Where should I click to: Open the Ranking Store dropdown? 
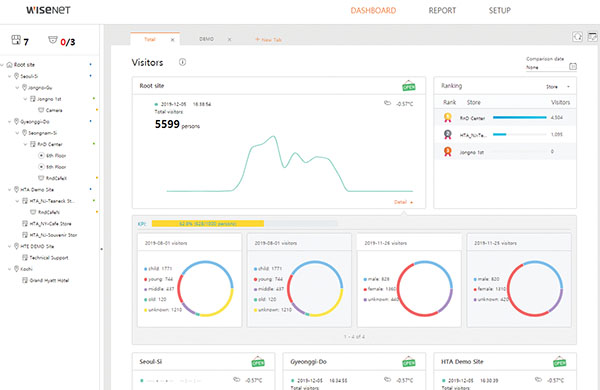[558, 87]
